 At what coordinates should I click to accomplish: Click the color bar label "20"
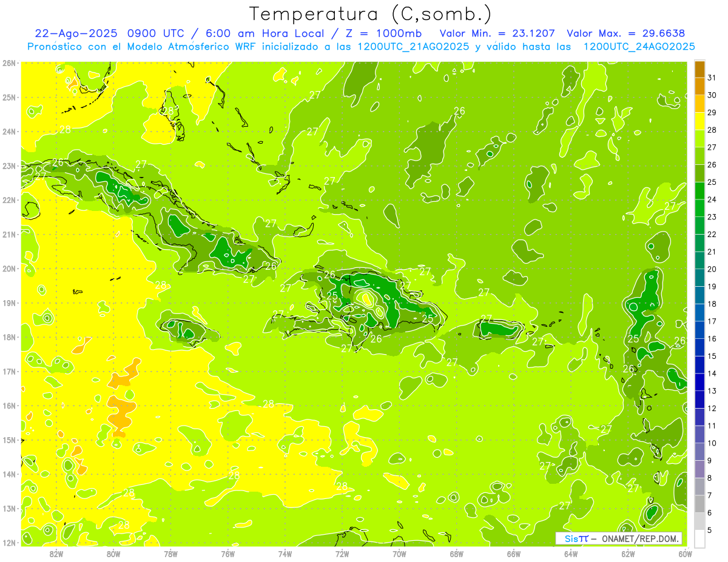pyautogui.click(x=712, y=269)
